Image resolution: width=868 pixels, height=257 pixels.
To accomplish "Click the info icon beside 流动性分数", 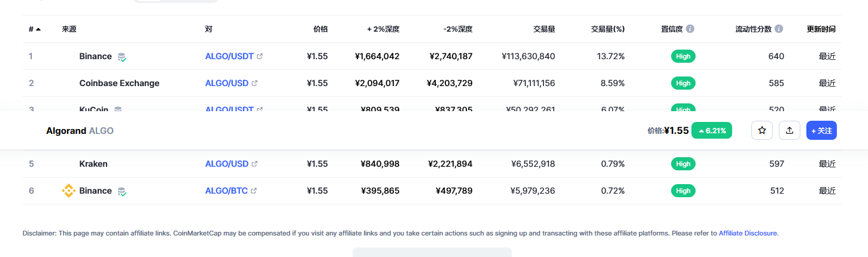I will pos(778,29).
